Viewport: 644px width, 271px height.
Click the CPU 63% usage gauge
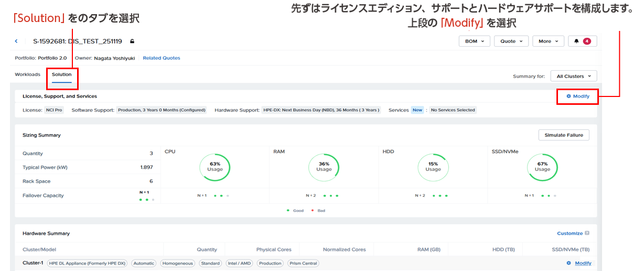pos(214,167)
